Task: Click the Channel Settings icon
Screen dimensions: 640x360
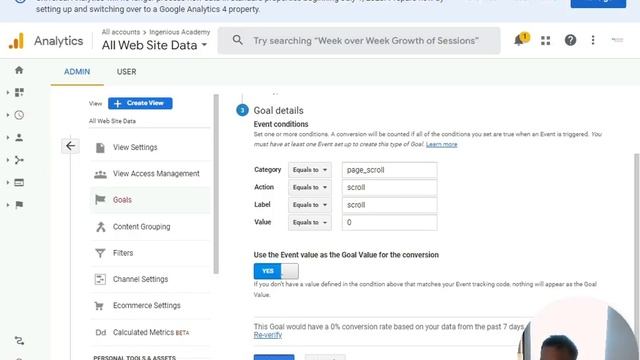Action: point(100,279)
